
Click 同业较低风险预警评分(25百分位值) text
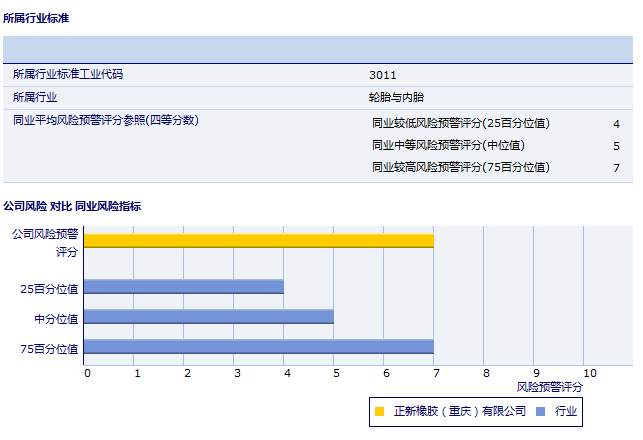click(461, 123)
